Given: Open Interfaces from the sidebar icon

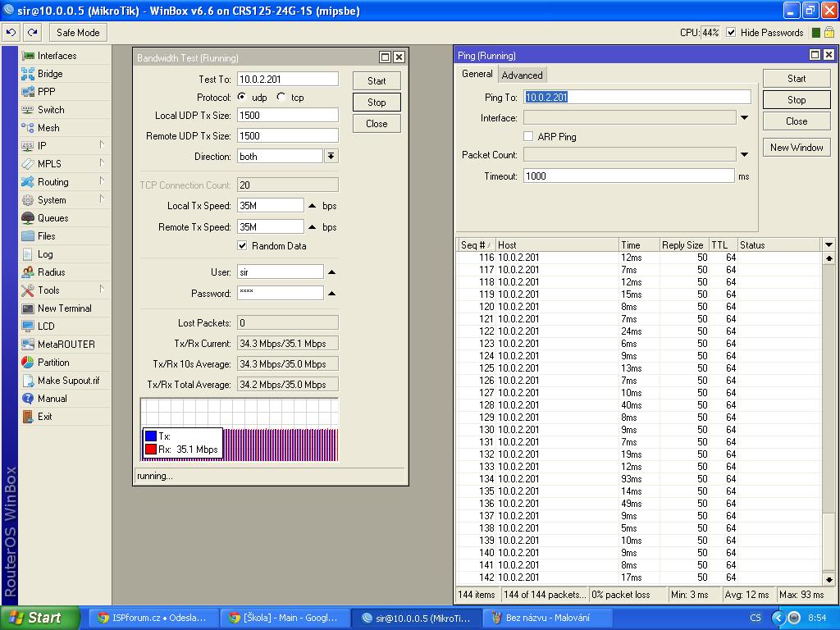Looking at the screenshot, I should [28, 56].
